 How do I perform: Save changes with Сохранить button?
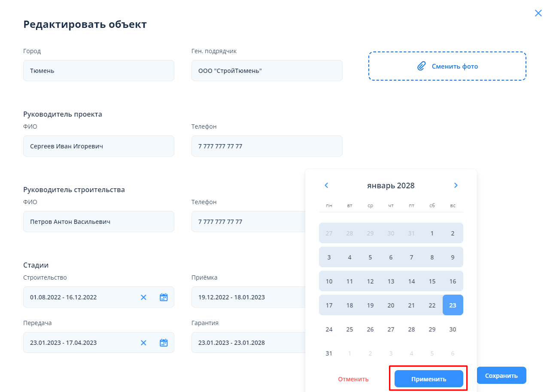pos(501,376)
